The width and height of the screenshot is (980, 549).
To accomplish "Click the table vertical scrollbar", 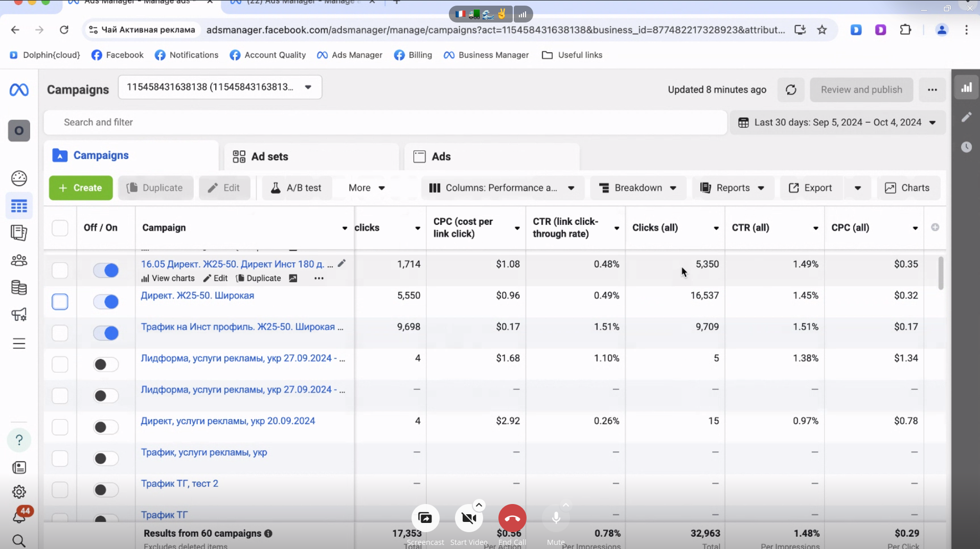I will tap(941, 273).
